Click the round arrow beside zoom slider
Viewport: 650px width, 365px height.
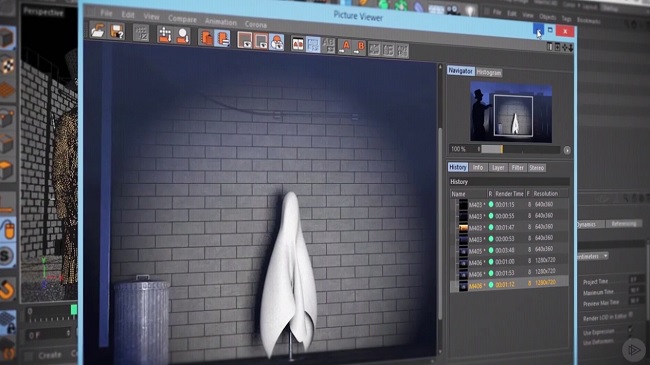click(567, 150)
